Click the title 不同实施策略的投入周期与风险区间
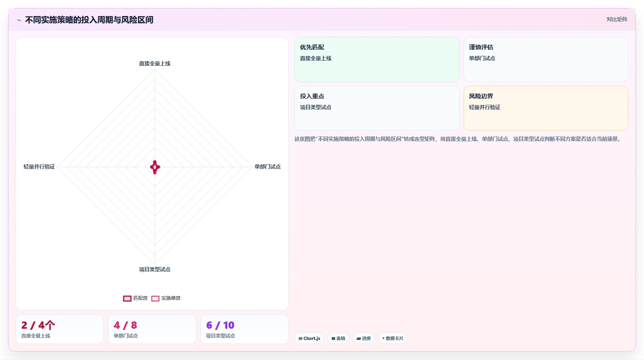 89,20
